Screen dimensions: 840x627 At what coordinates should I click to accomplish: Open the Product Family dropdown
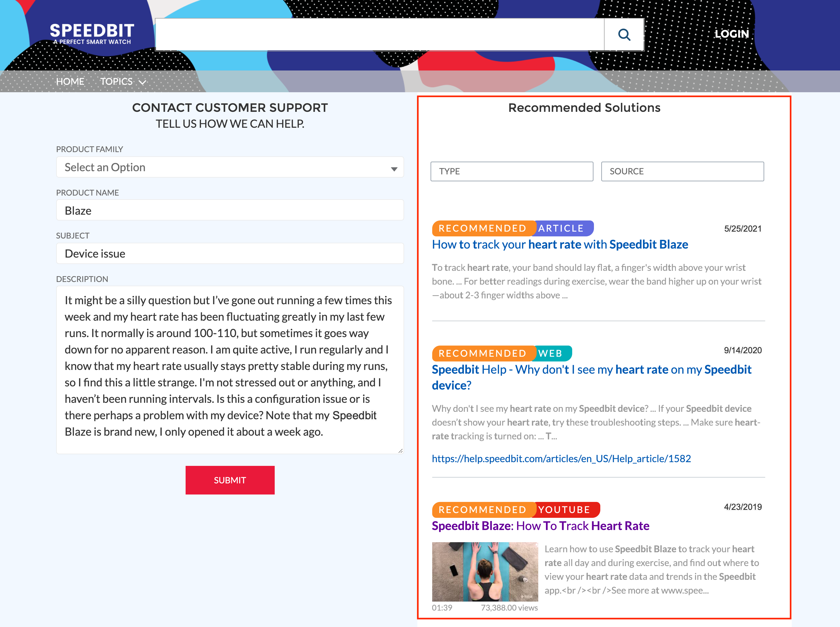(x=230, y=167)
